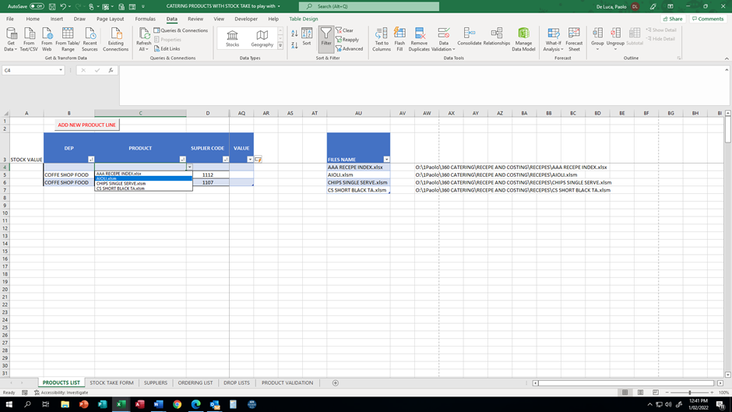Open Existing Connections

[115, 39]
